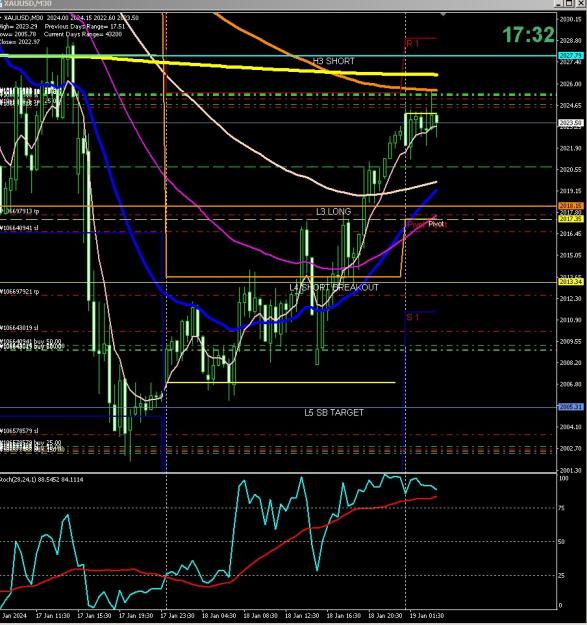
Task: Select the L3 LONG level label
Action: pyautogui.click(x=334, y=212)
